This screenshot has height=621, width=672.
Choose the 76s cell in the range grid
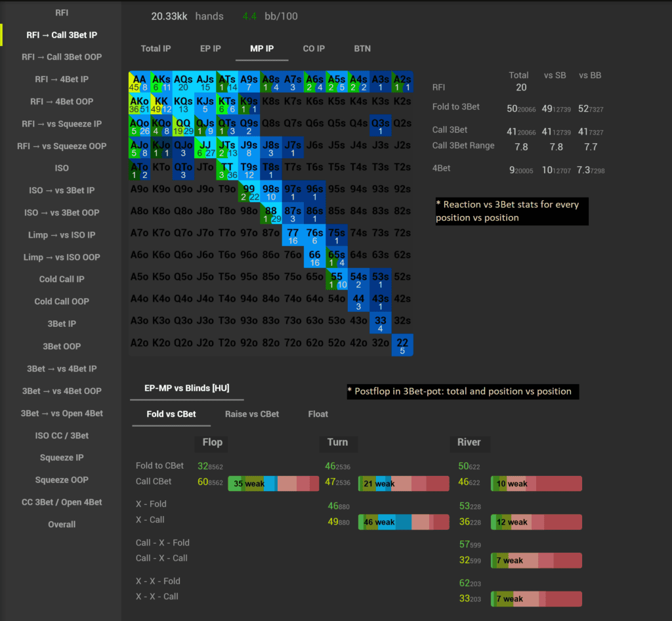click(314, 235)
